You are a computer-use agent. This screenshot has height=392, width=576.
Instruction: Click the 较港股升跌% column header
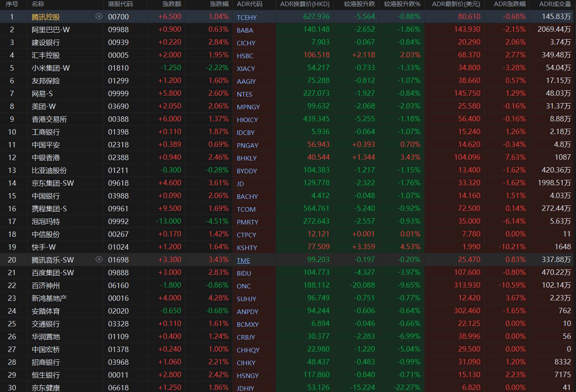point(402,4)
